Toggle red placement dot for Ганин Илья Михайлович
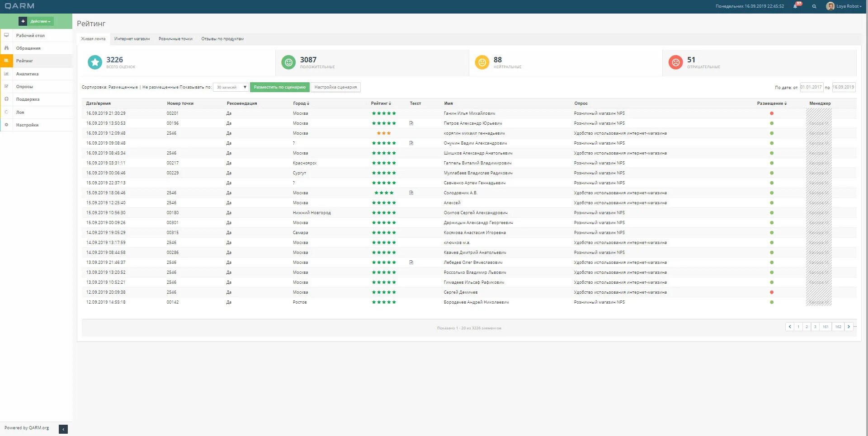Image resolution: width=868 pixels, height=436 pixels. pyautogui.click(x=772, y=113)
